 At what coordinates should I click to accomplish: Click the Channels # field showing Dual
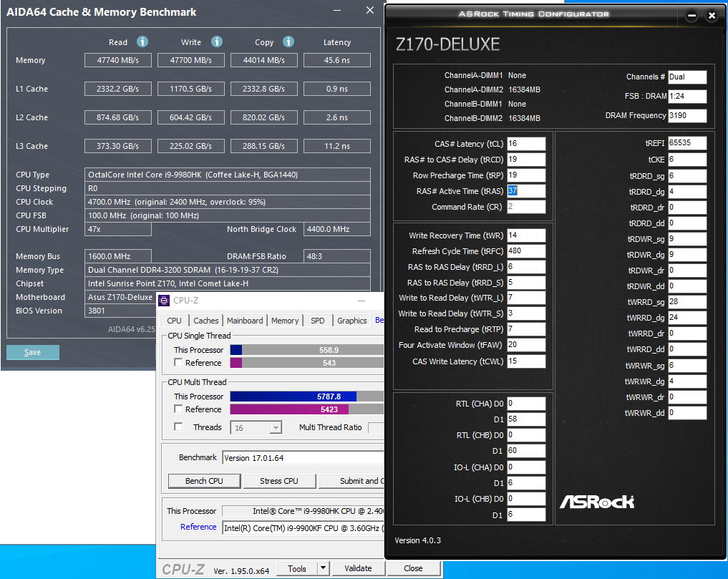[687, 77]
